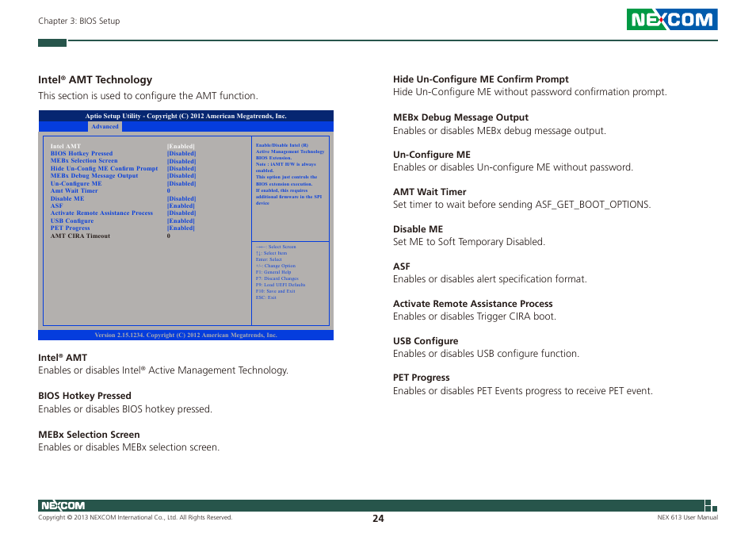This screenshot has height=533, width=756.
Task: Click the AMT CIRA Timeout value 0
Action: [x=169, y=236]
